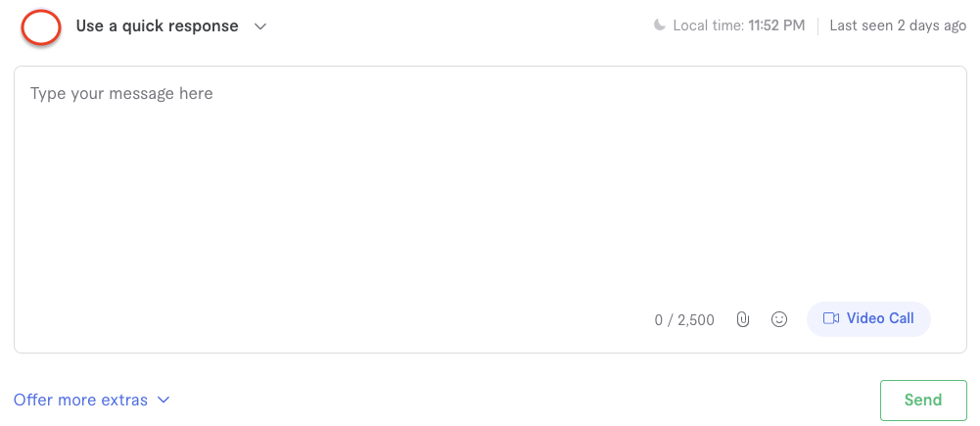
Task: Click the 11:52 PM time value
Action: tap(776, 25)
